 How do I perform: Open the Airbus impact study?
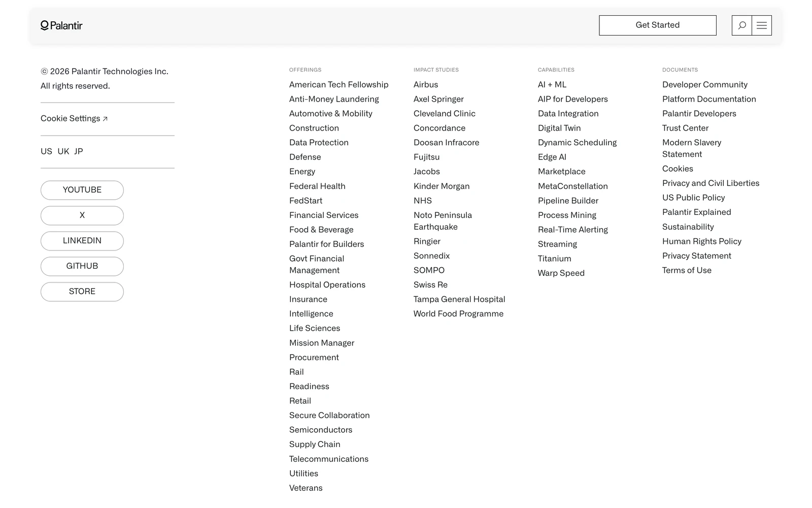click(x=426, y=85)
